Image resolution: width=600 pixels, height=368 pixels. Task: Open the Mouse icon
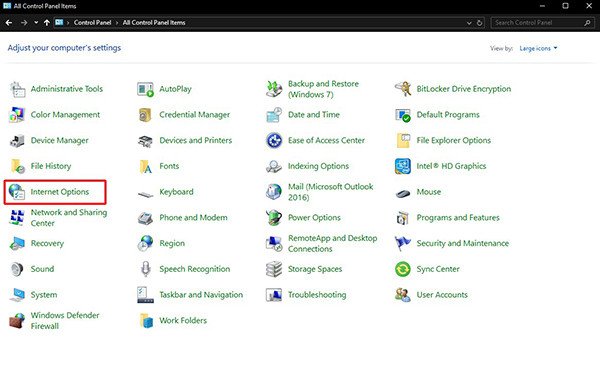point(403,194)
